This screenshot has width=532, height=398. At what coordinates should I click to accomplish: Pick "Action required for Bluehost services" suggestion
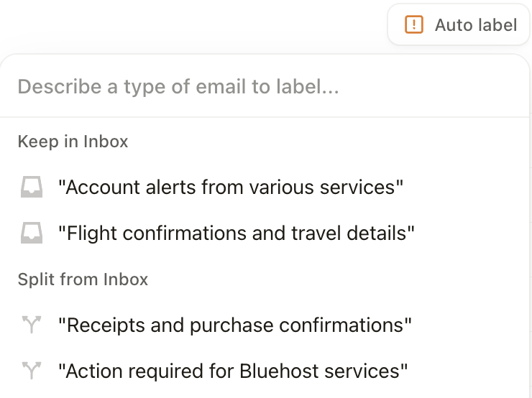tap(232, 371)
